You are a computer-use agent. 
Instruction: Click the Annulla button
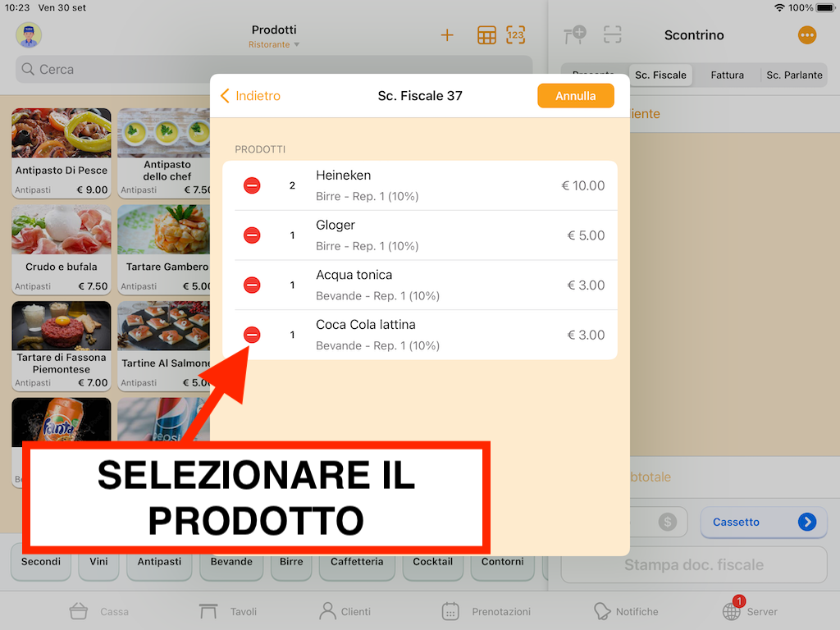click(575, 96)
